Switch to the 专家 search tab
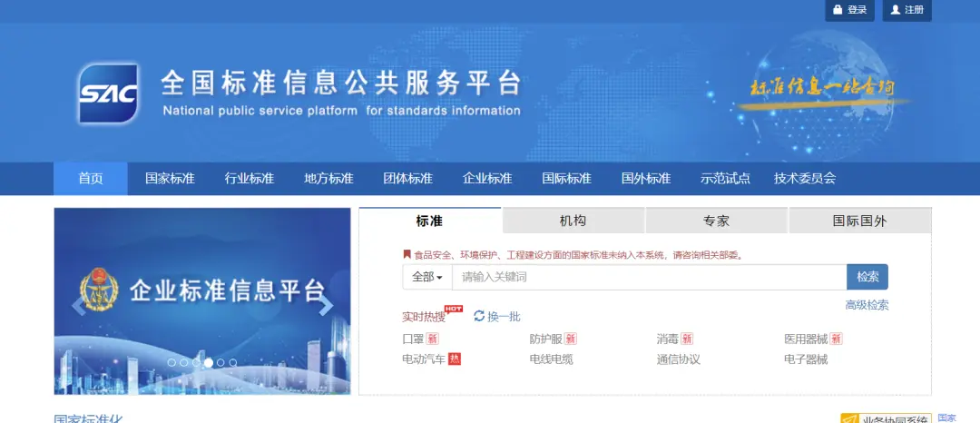The width and height of the screenshot is (980, 423). click(716, 221)
